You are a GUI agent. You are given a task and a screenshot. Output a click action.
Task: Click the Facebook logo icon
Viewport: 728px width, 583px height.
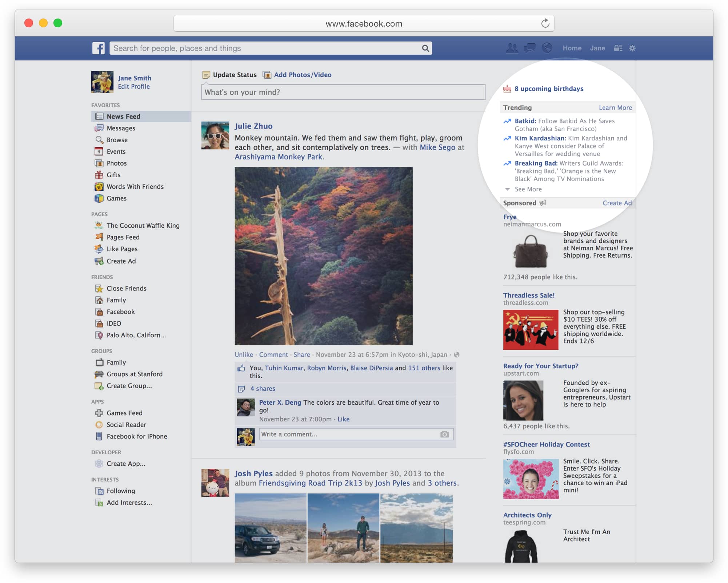click(x=98, y=48)
